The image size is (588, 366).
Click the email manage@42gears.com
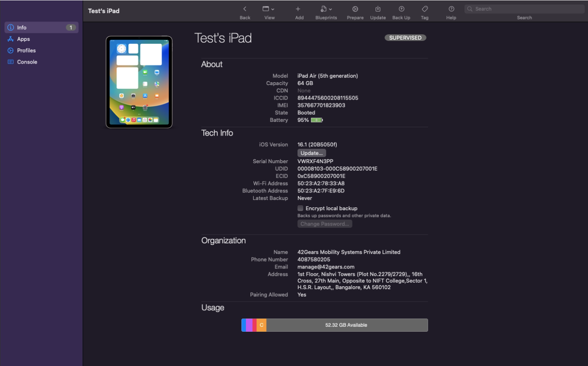click(x=326, y=267)
